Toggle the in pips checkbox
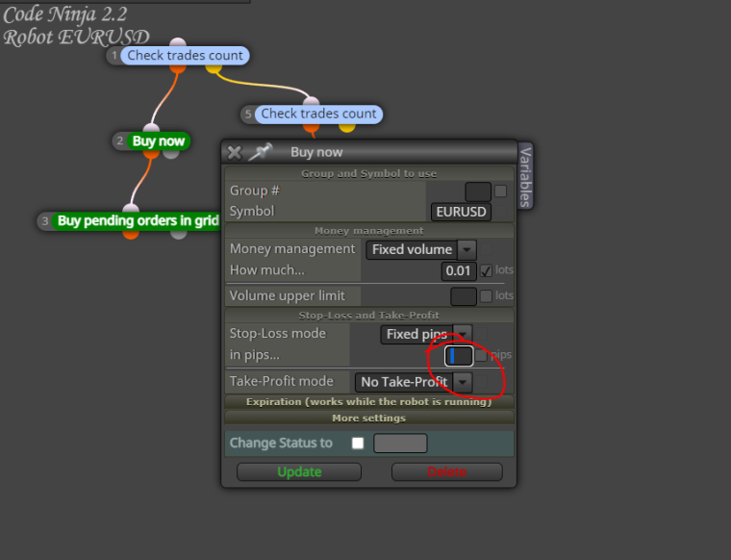731x560 pixels. (x=481, y=355)
